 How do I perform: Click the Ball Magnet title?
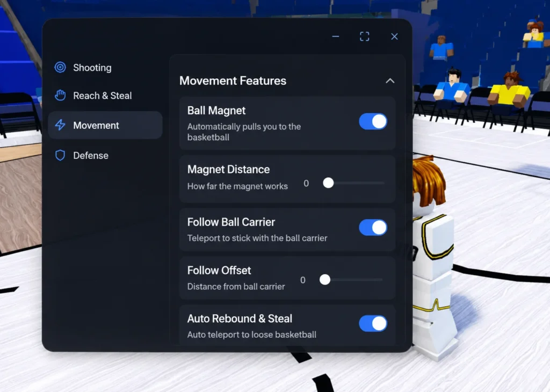[216, 111]
